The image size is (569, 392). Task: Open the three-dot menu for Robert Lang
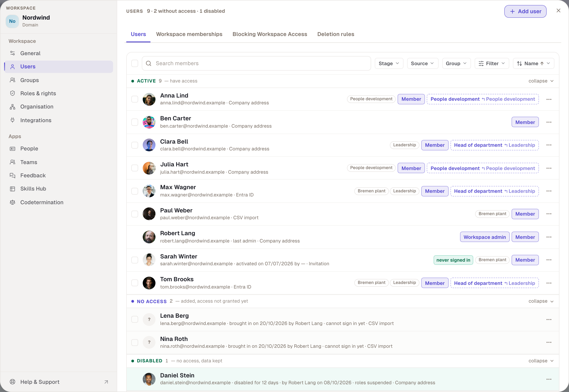coord(549,237)
